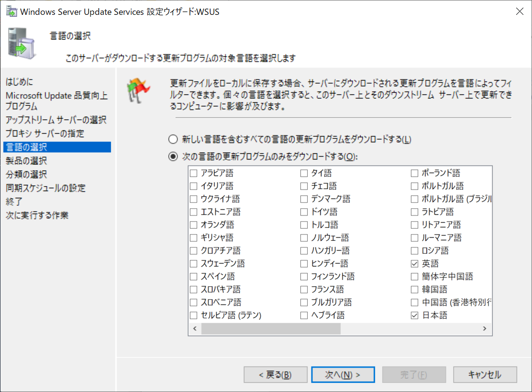Check the タイ語 checkbox
The height and width of the screenshot is (392, 532).
tap(304, 173)
